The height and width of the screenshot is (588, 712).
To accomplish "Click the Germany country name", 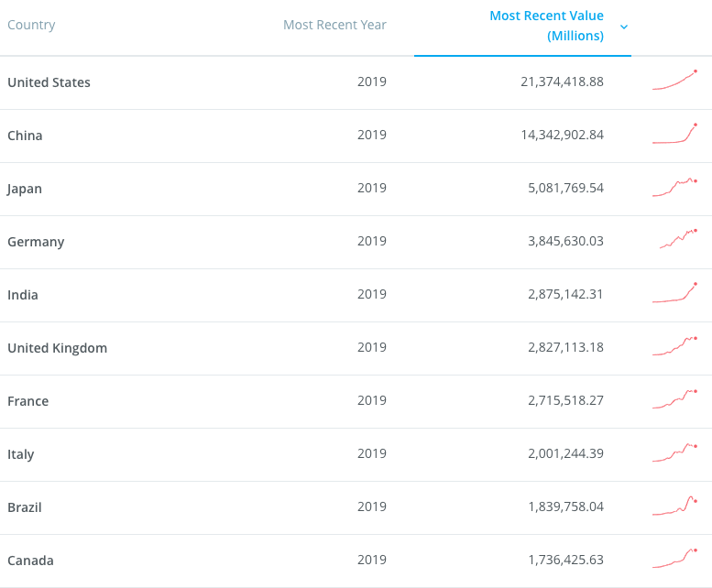I will point(36,242).
